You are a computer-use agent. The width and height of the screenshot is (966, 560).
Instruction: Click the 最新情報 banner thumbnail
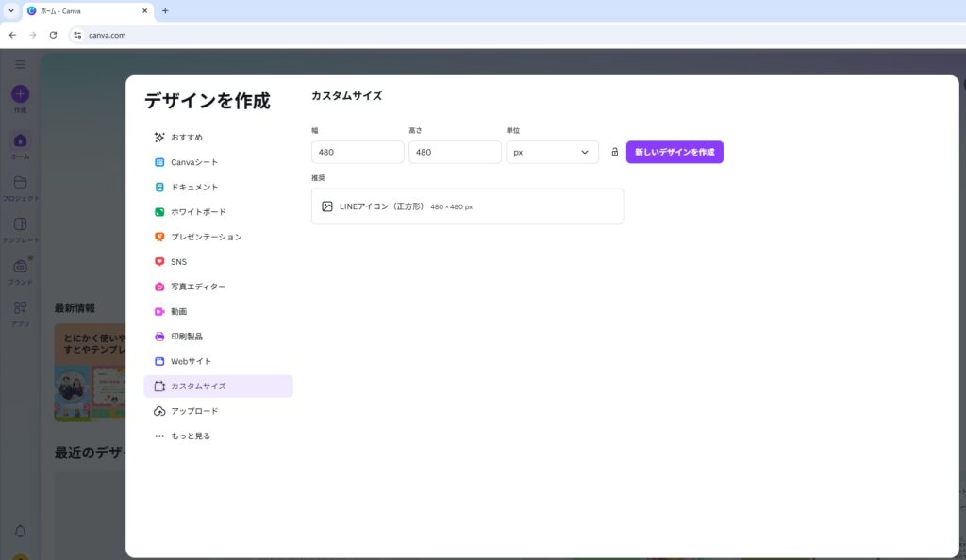(x=90, y=373)
